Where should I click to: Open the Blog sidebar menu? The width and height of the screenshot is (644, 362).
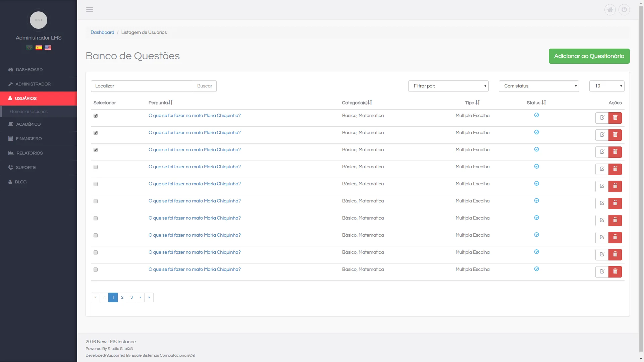click(39, 182)
